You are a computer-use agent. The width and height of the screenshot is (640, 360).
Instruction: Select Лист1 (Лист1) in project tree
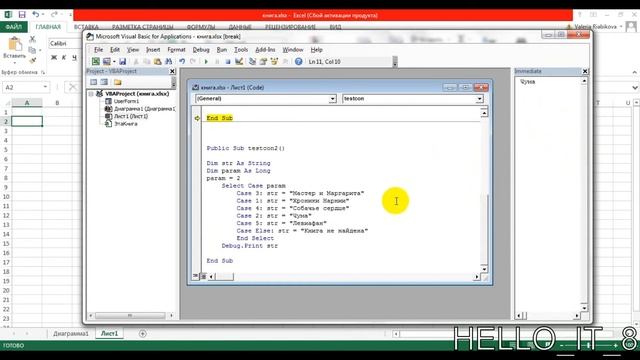pos(131,116)
